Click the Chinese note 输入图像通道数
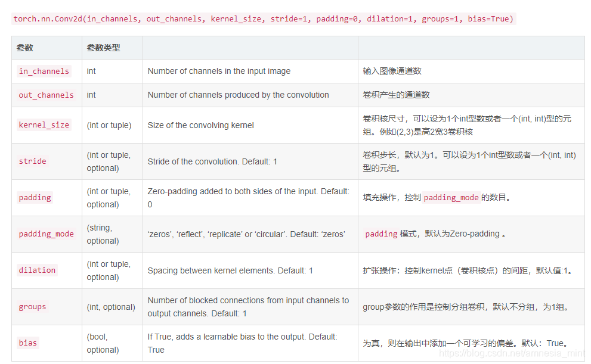 pos(392,71)
